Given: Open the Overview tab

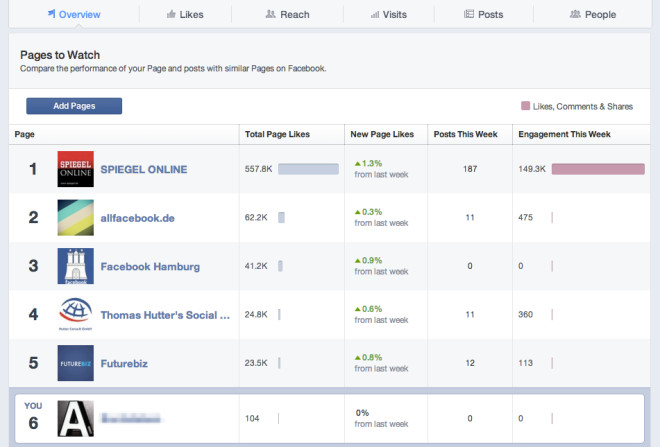Looking at the screenshot, I should tap(74, 14).
